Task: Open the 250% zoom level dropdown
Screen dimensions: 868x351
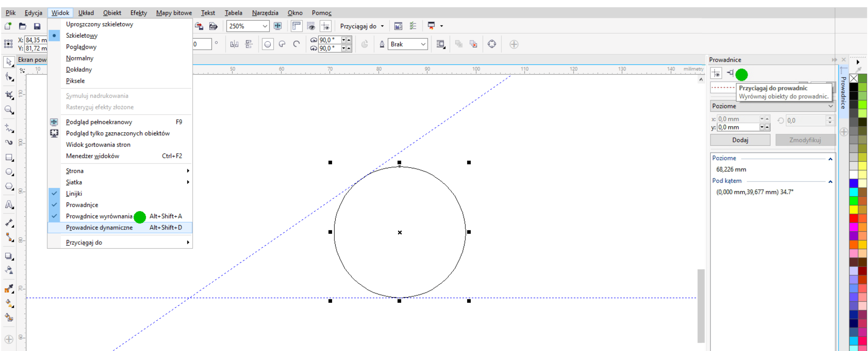Action: (x=265, y=26)
